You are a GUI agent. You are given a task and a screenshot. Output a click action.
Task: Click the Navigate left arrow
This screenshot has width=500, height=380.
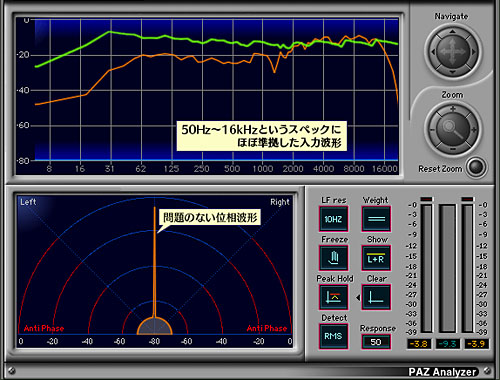[433, 52]
